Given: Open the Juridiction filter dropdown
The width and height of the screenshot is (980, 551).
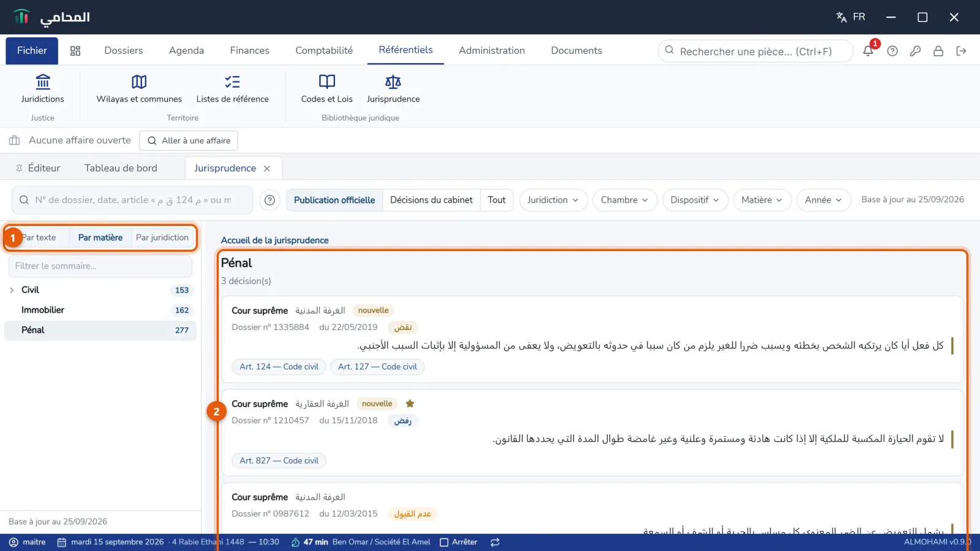Looking at the screenshot, I should (x=553, y=200).
